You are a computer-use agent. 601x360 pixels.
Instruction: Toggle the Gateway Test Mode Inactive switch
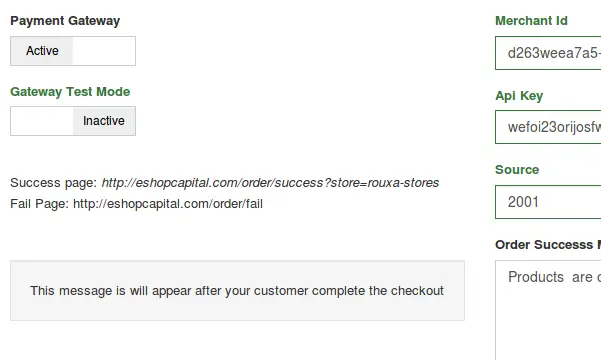(x=73, y=121)
